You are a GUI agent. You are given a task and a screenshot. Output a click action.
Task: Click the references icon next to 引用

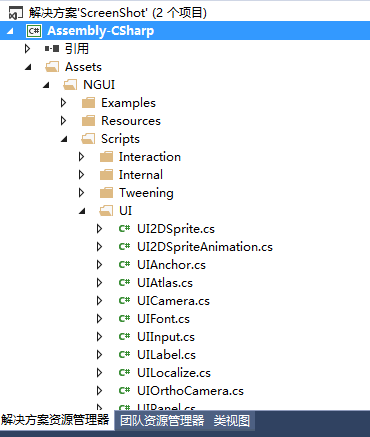(x=52, y=49)
